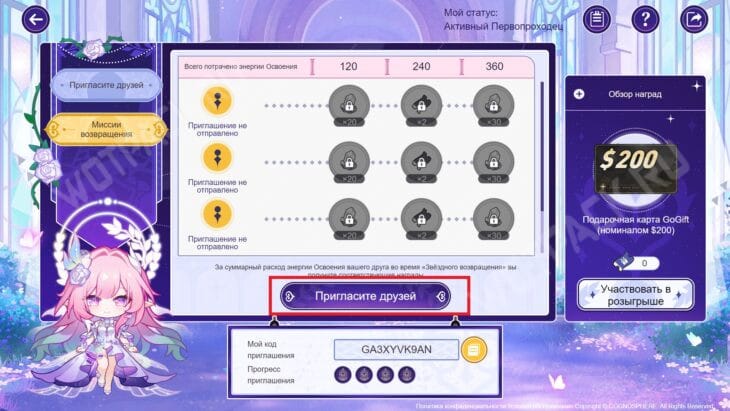Expand reward overview via plus icon
Screen dimensions: 730x411
pos(579,94)
